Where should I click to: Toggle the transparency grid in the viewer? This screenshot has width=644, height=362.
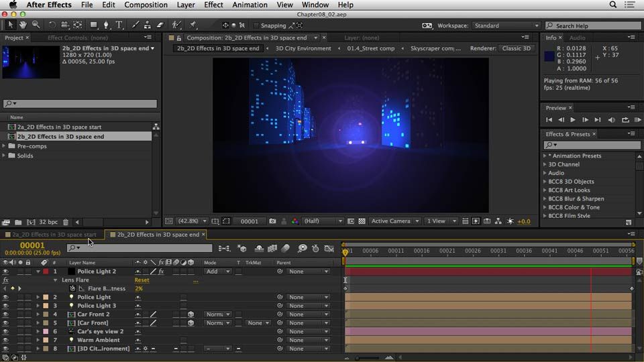point(362,221)
